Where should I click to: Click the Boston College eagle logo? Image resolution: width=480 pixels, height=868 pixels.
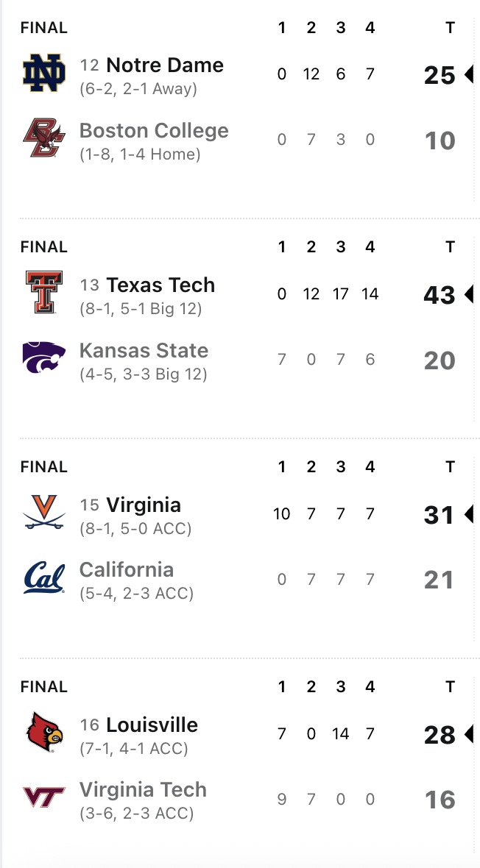click(x=43, y=138)
